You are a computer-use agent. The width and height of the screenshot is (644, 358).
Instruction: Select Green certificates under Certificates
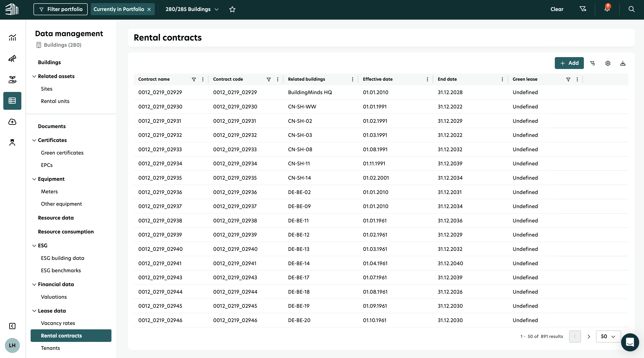62,153
